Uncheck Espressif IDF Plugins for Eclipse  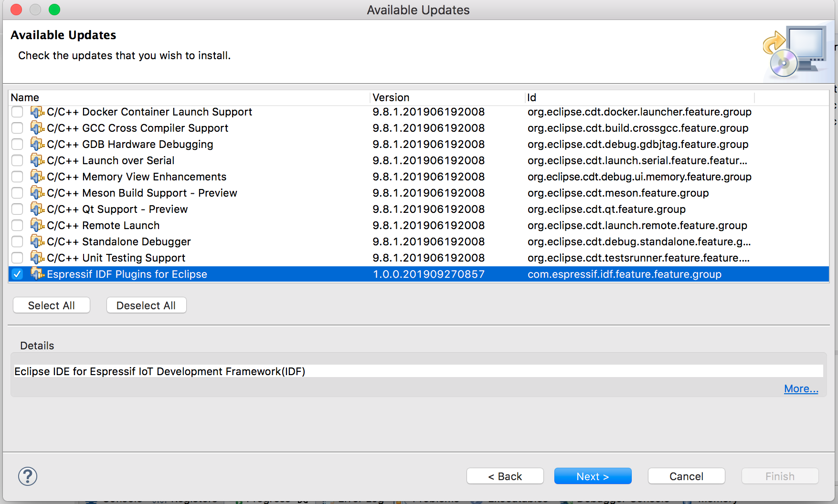[17, 274]
